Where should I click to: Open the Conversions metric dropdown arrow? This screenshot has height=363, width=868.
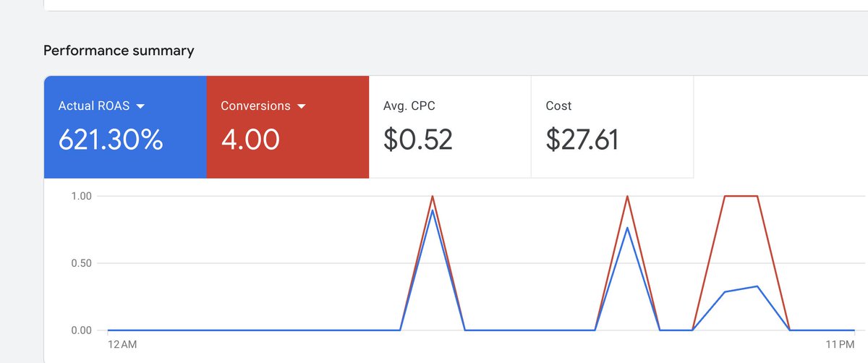[x=302, y=106]
